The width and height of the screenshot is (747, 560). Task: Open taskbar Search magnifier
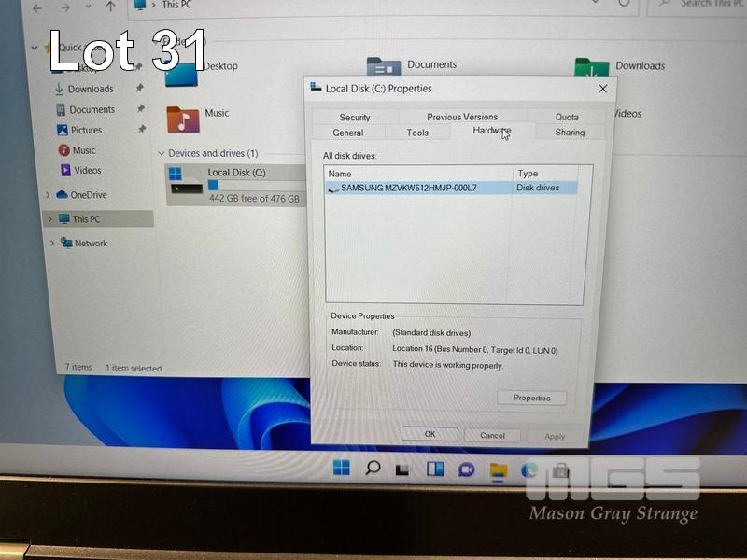(373, 468)
